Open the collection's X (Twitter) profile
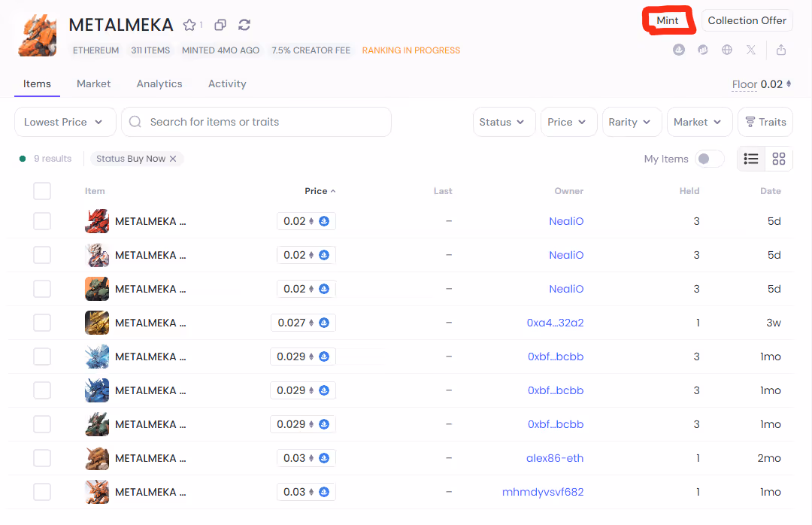This screenshot has width=812, height=525. tap(750, 50)
